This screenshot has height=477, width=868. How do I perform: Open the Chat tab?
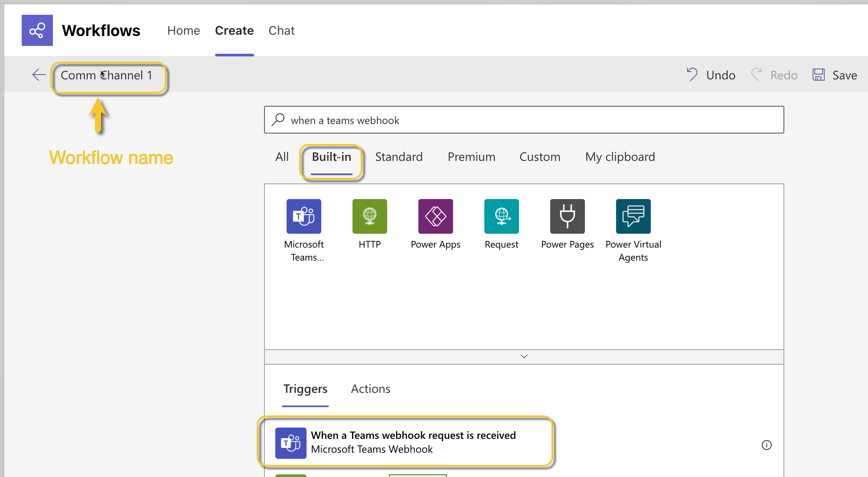281,30
